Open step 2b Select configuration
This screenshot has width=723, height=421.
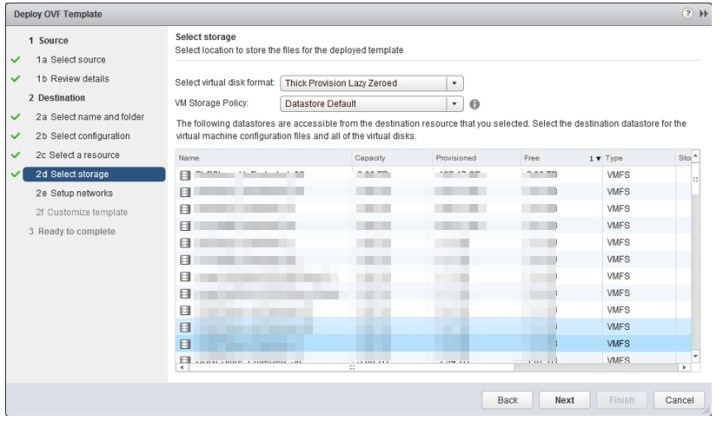coord(83,136)
